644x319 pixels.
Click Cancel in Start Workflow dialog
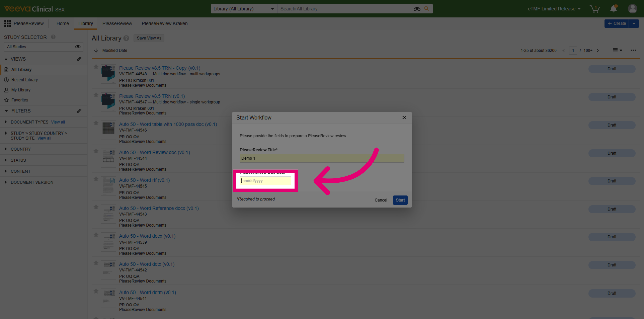381,200
